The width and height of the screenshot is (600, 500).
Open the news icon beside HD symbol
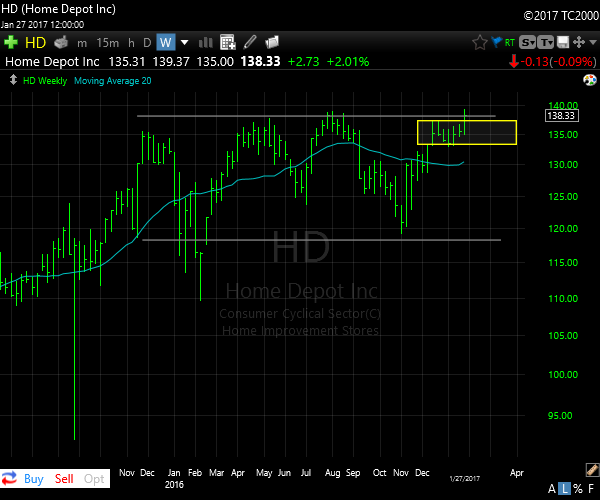click(61, 42)
